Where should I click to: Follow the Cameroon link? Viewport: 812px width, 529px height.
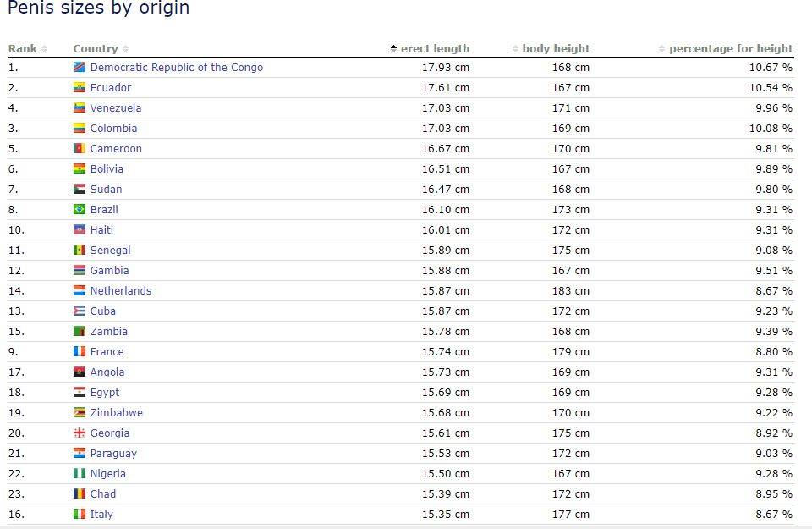(116, 149)
